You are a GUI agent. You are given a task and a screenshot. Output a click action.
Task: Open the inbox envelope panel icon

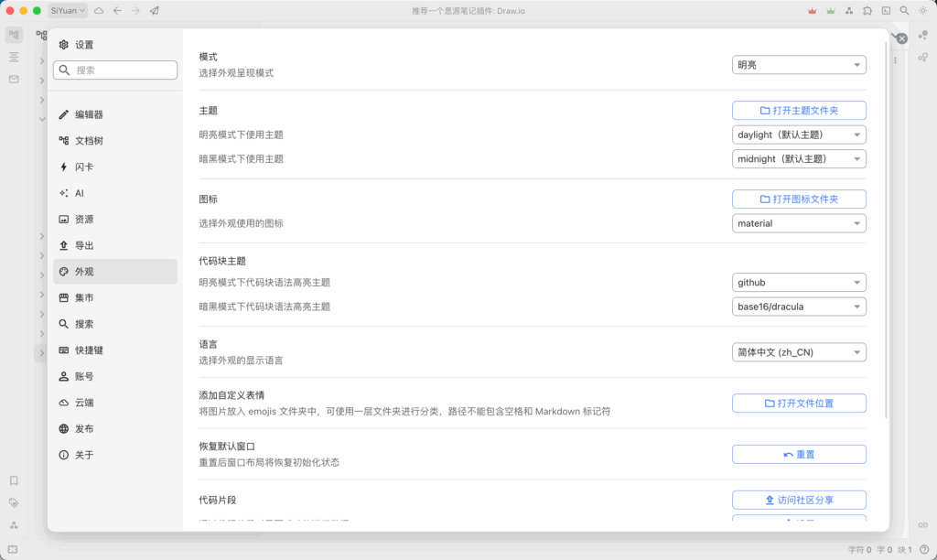click(14, 80)
